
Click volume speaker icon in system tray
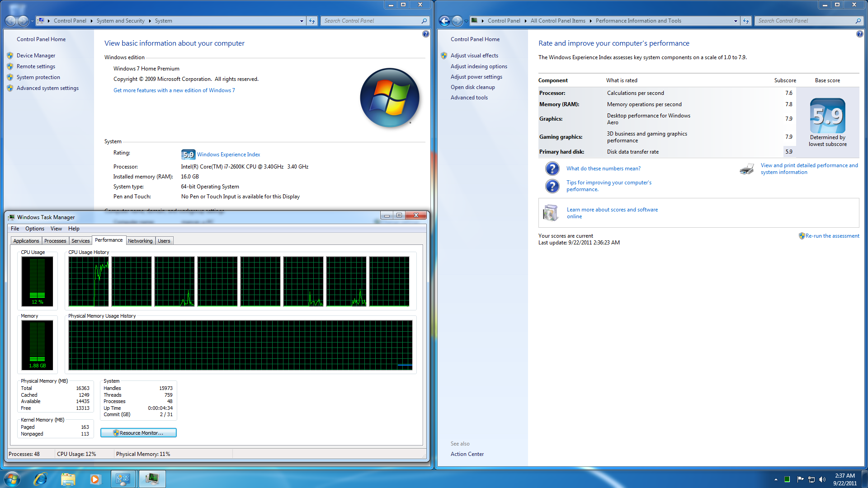pos(822,479)
